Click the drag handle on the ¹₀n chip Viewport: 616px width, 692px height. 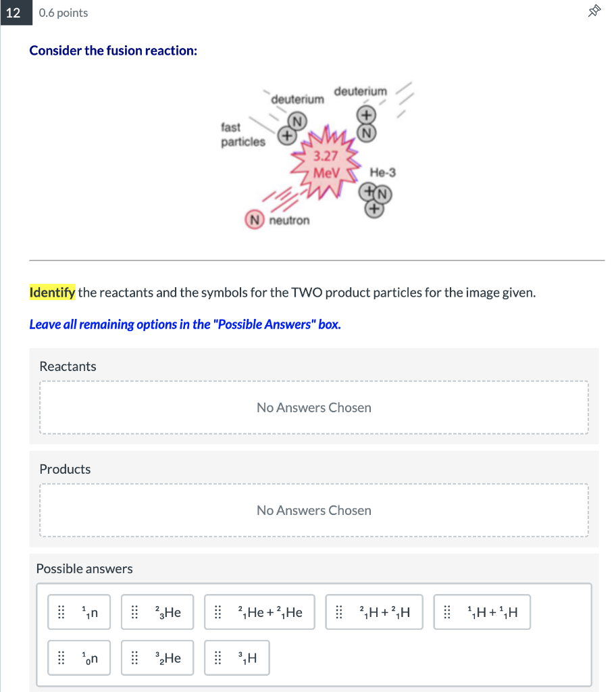61,658
